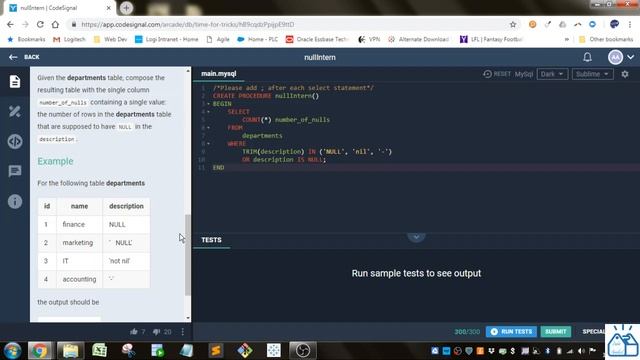Click the notification bell icon

point(587,57)
